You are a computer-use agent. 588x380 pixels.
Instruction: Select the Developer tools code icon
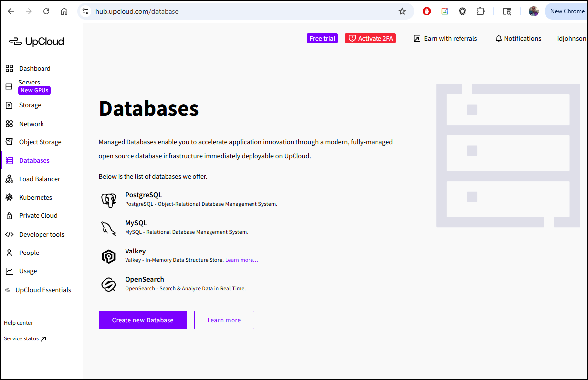[9, 234]
